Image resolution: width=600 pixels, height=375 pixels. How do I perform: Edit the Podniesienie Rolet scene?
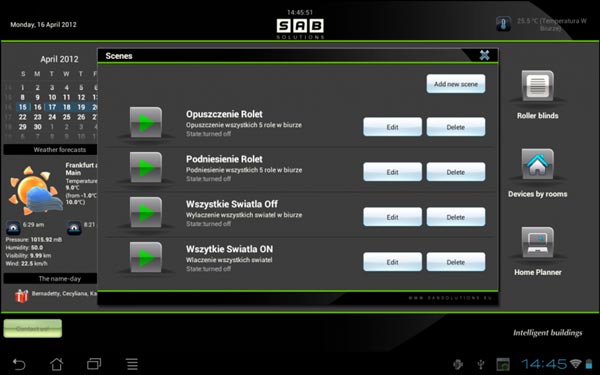pyautogui.click(x=393, y=172)
